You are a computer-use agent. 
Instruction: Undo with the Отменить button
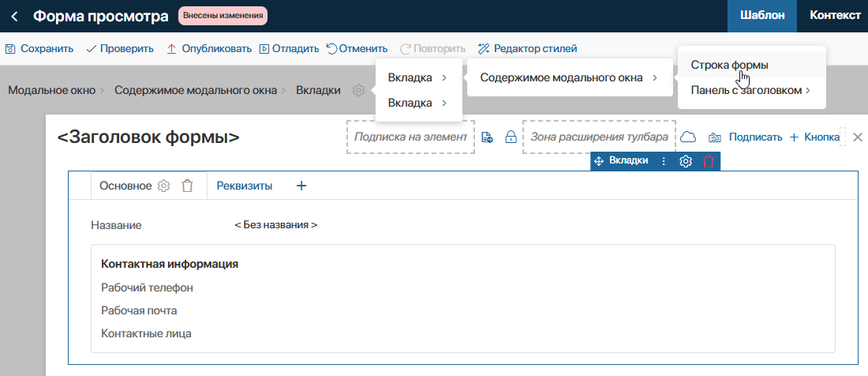pos(357,49)
